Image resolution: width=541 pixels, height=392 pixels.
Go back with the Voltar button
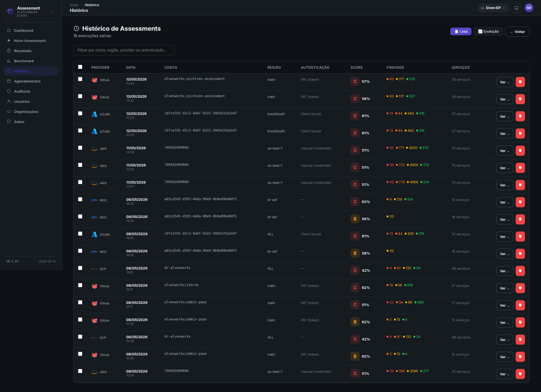tap(517, 32)
